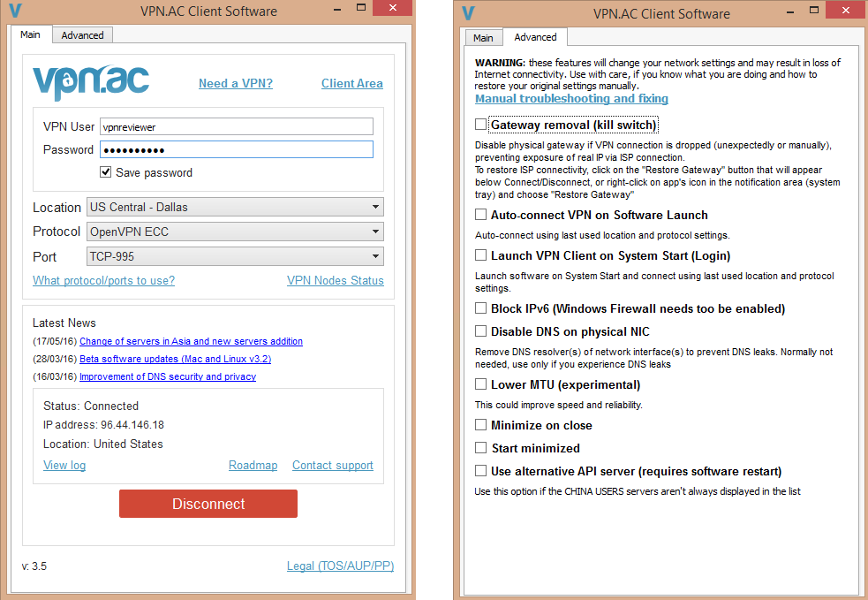Check Start minimized option
The height and width of the screenshot is (600, 868).
481,448
